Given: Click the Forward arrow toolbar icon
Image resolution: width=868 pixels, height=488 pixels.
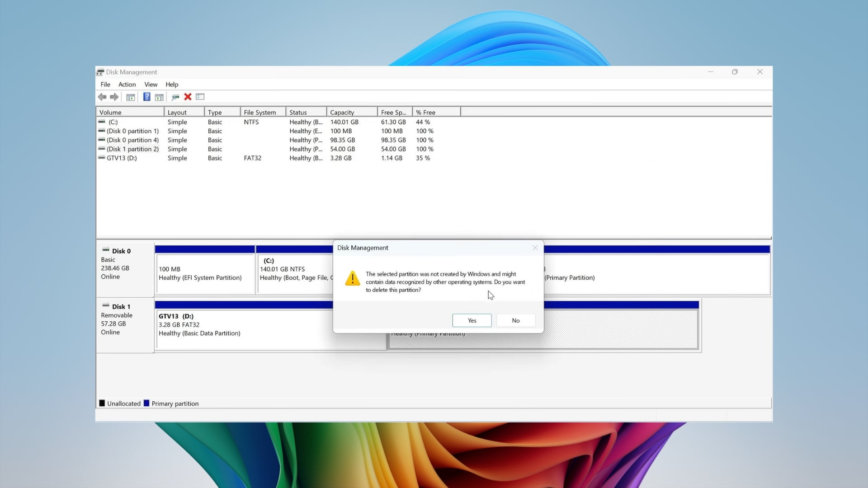Looking at the screenshot, I should (x=114, y=97).
